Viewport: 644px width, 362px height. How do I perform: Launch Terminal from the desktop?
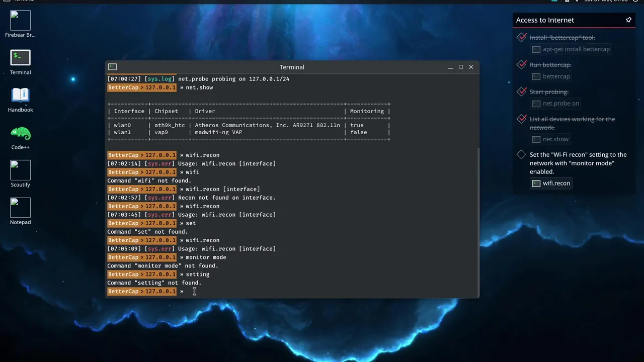click(x=20, y=57)
